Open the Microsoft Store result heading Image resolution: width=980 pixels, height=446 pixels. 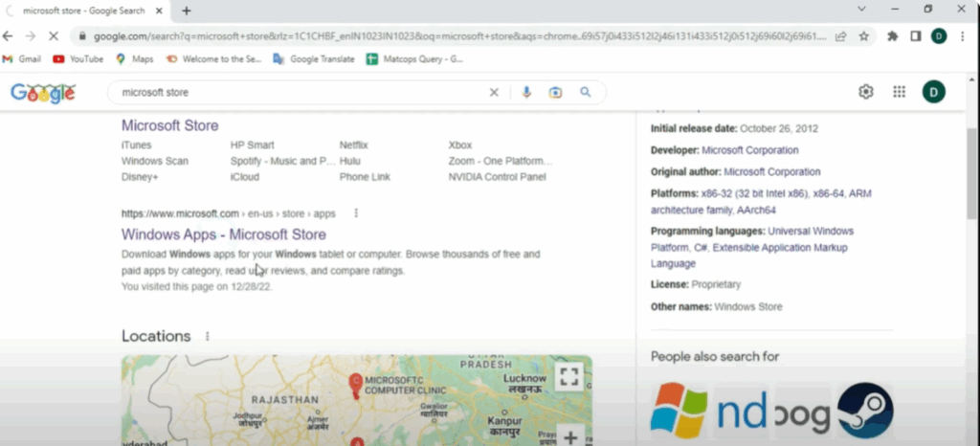tap(170, 125)
